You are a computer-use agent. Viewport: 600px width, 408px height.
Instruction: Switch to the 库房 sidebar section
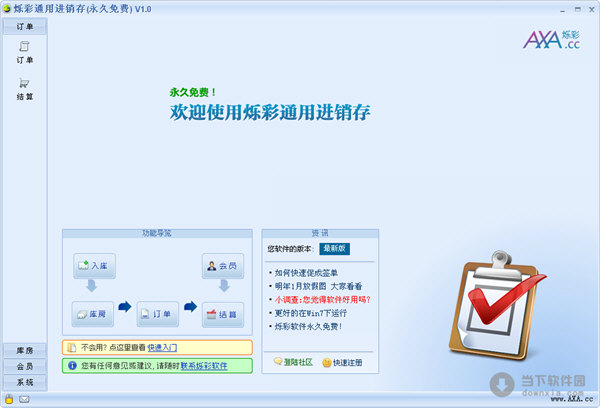[x=25, y=350]
